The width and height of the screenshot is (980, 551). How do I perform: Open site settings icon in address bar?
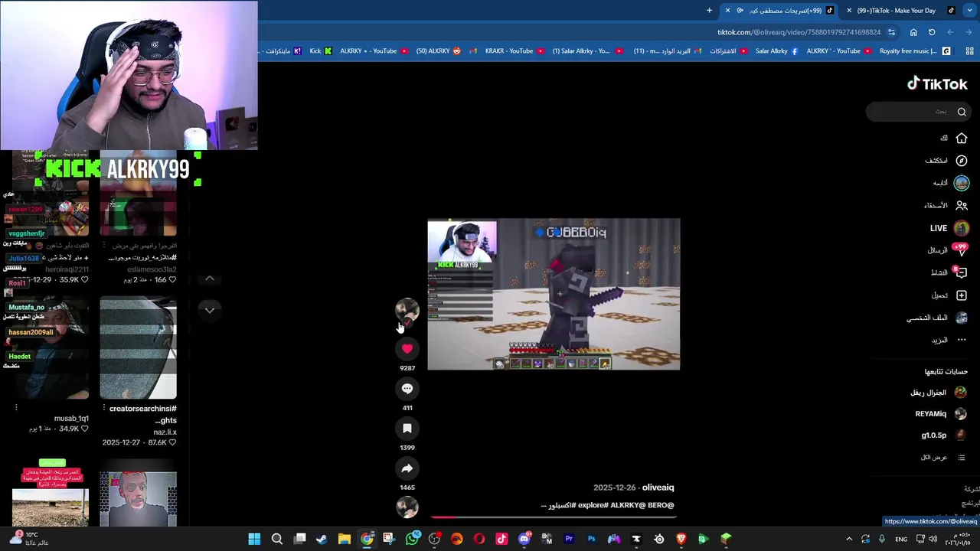[891, 32]
